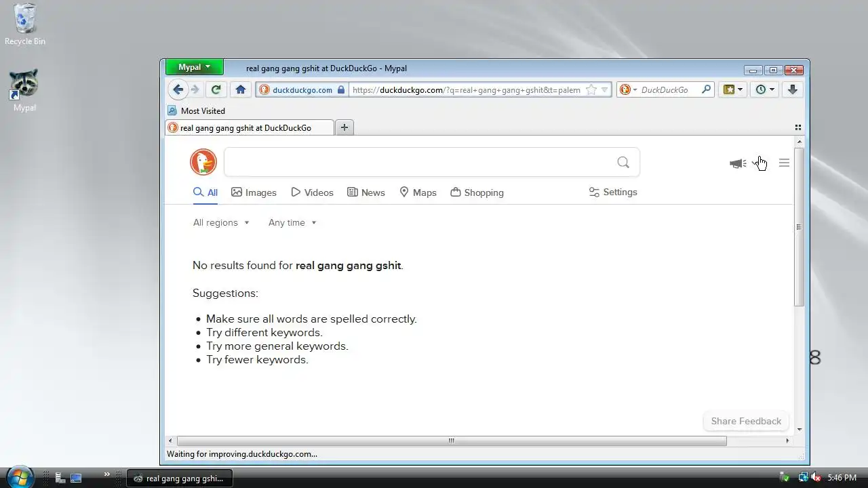
Task: Open the DuckDuckGo hamburger menu
Action: (784, 163)
